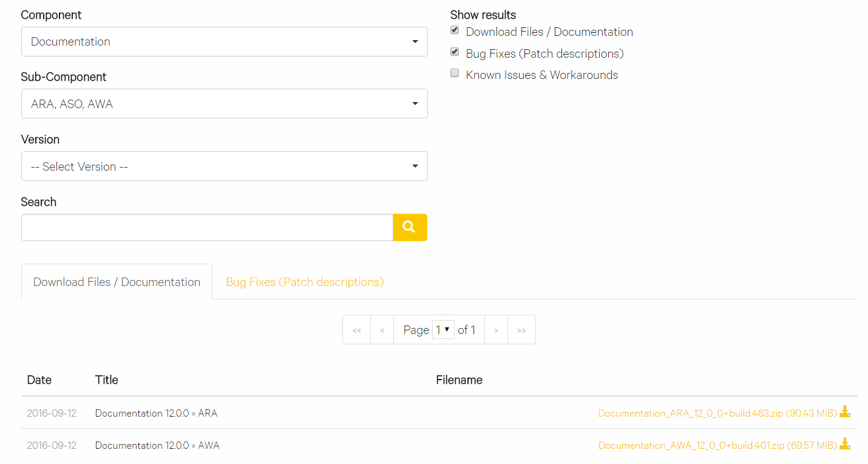Jump to last page using >> icon
The height and width of the screenshot is (464, 868).
coord(521,329)
